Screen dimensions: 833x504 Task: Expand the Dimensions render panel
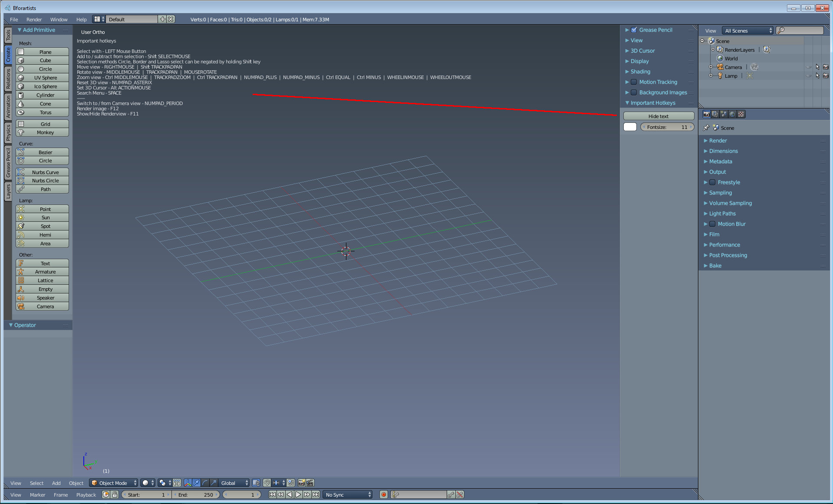pyautogui.click(x=723, y=151)
